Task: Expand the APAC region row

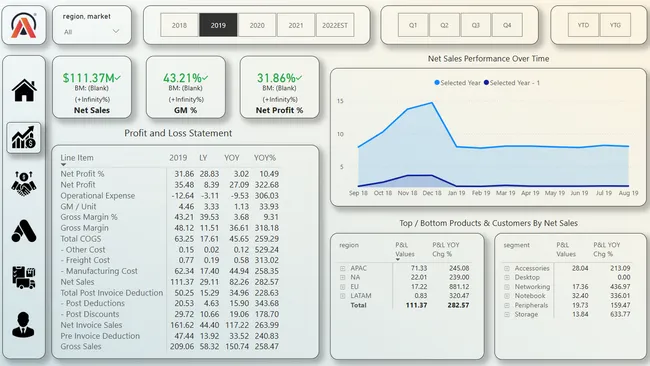Action: (343, 269)
